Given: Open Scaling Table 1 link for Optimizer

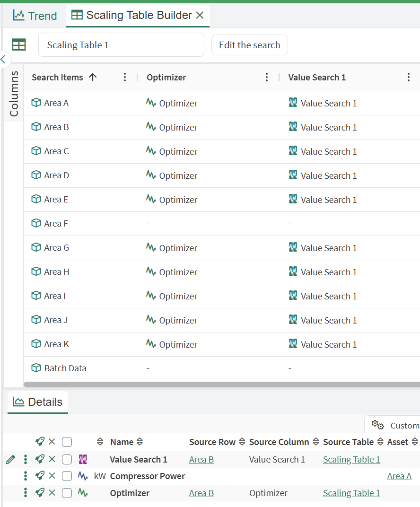Looking at the screenshot, I should tap(351, 493).
